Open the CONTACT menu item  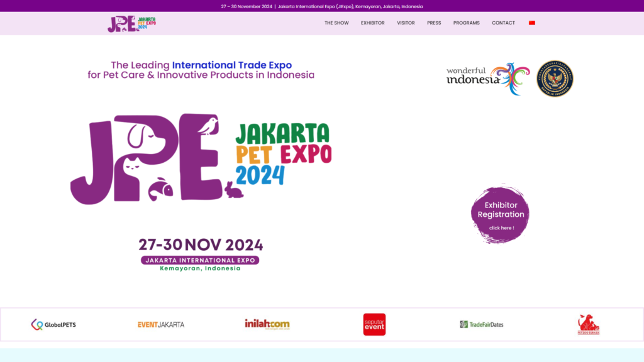pyautogui.click(x=503, y=23)
